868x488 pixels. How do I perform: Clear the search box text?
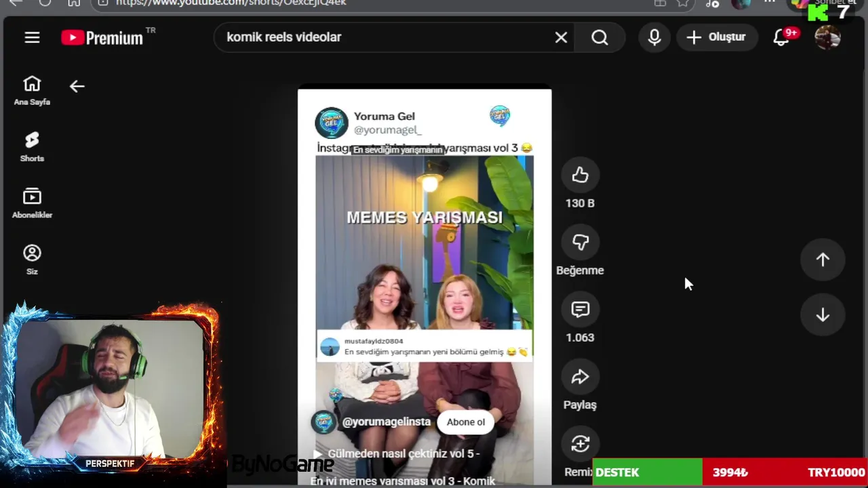561,37
